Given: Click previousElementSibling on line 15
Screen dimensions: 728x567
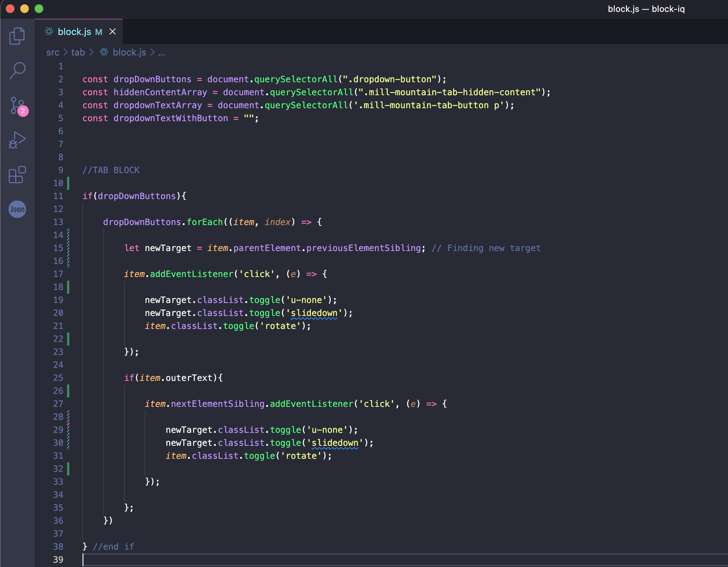Looking at the screenshot, I should pos(363,248).
